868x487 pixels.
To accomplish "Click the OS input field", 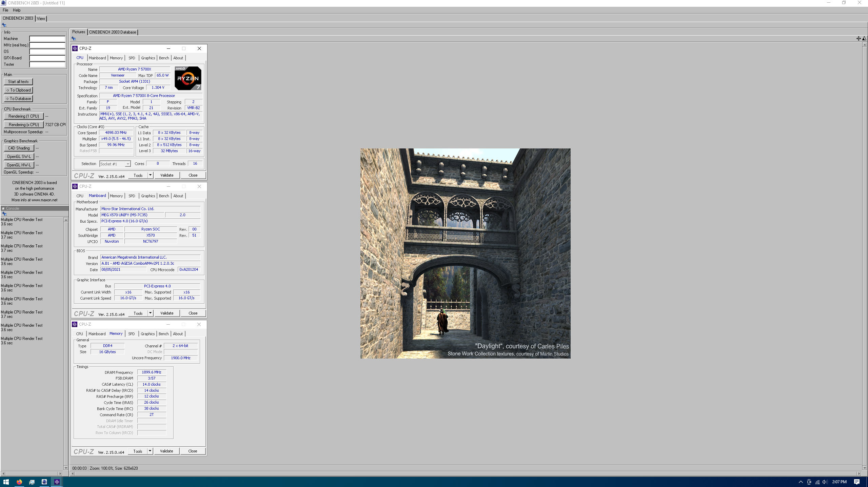I will (47, 52).
